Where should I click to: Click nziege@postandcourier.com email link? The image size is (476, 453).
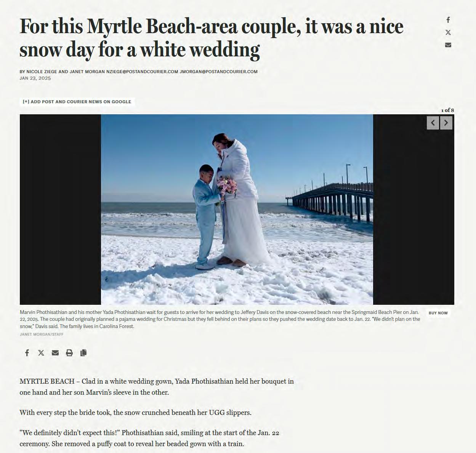[x=142, y=72]
